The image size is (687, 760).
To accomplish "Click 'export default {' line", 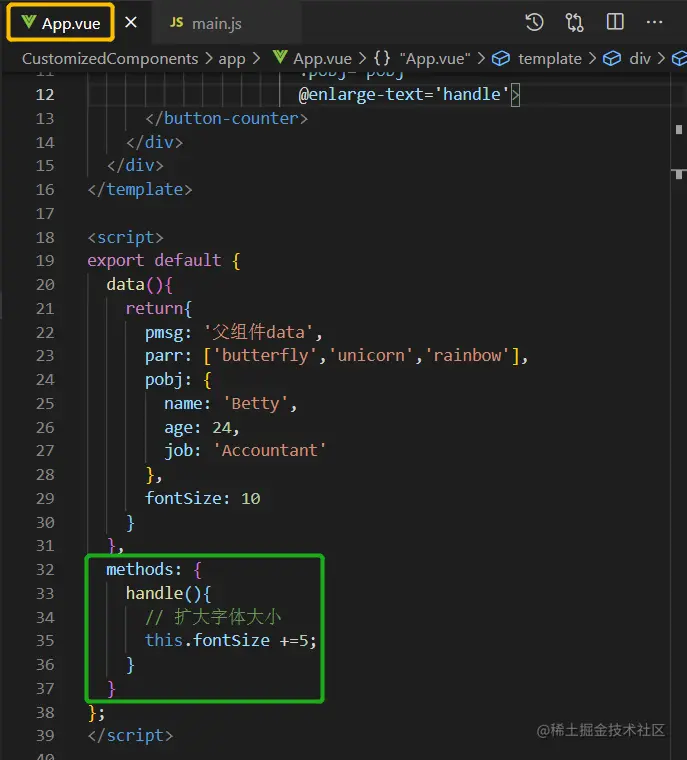I will tap(163, 261).
